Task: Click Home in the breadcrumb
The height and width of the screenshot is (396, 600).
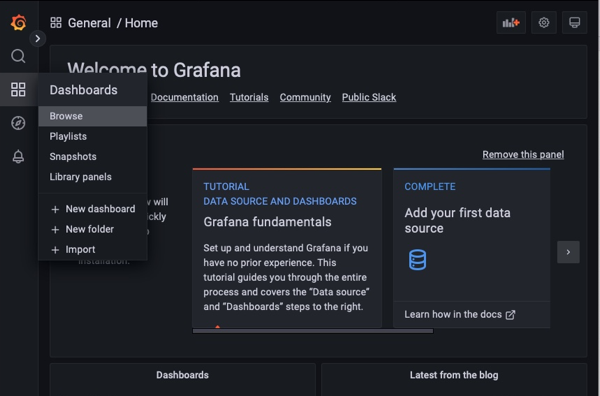Action: coord(141,23)
